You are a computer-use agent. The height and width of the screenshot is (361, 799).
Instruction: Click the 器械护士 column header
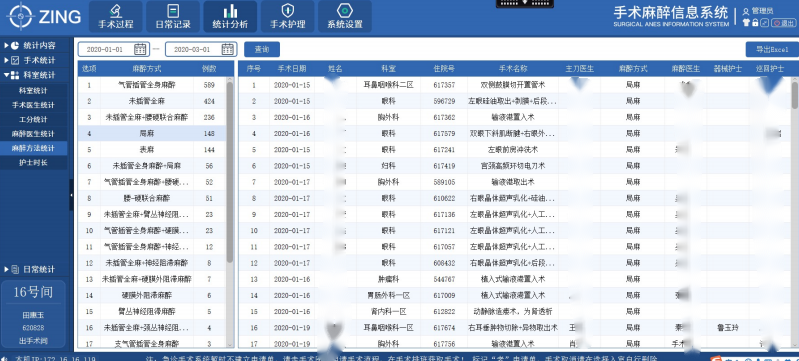point(728,68)
